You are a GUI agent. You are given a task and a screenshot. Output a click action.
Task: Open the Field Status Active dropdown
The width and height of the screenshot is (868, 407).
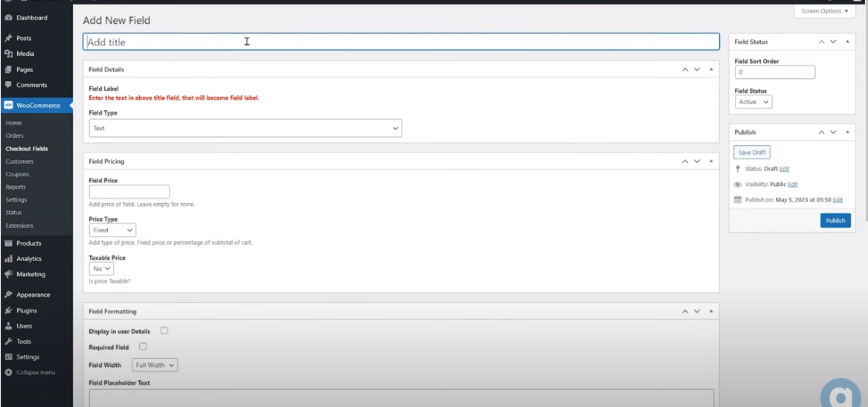(x=753, y=102)
